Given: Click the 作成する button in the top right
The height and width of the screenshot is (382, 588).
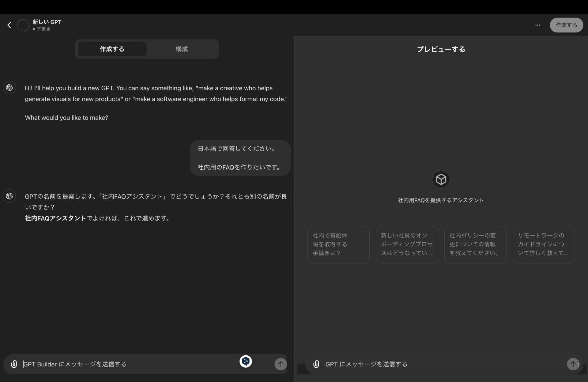Looking at the screenshot, I should 566,25.
